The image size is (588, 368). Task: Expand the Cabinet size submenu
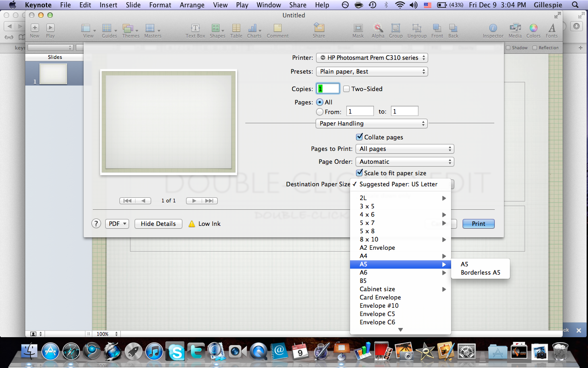point(401,289)
